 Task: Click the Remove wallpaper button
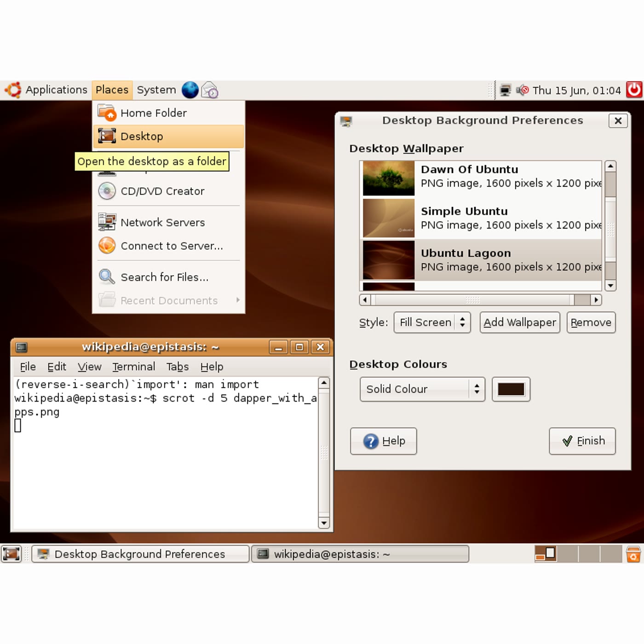point(591,322)
